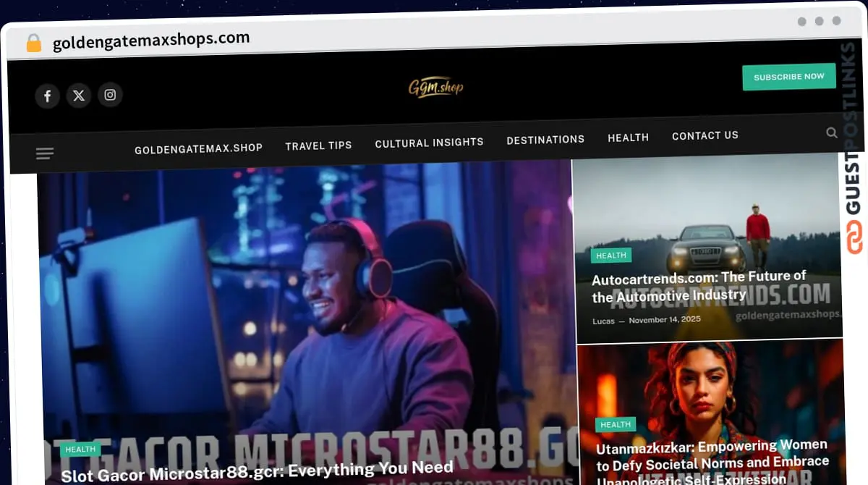
Task: Click the Subscribe Now button
Action: point(789,77)
